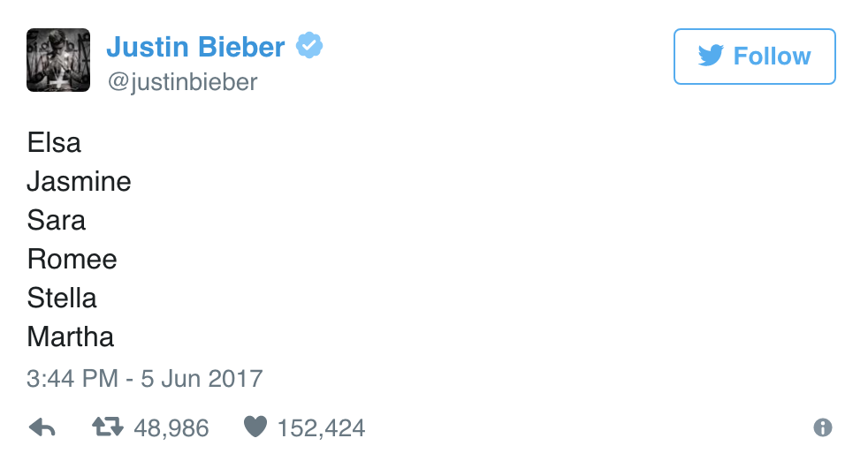The width and height of the screenshot is (868, 461).
Task: Click the reply arrow icon
Action: [42, 428]
